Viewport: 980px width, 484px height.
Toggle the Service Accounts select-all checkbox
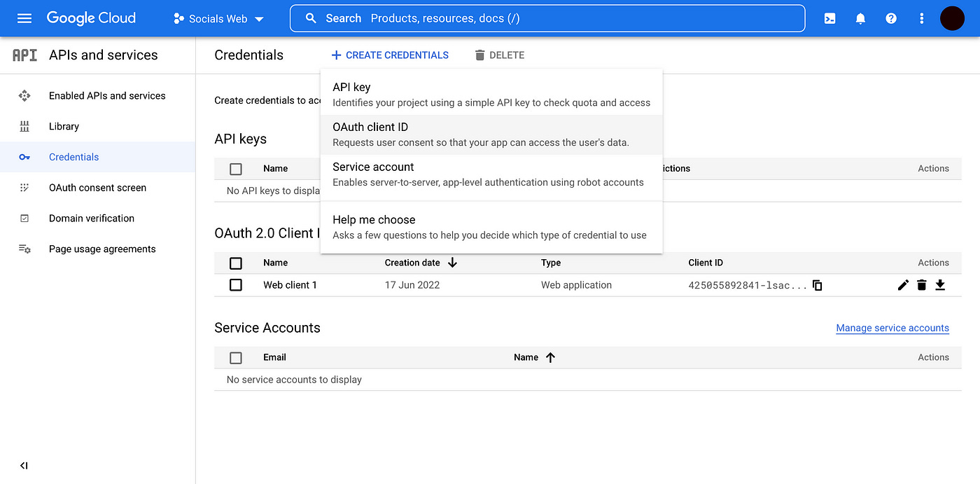(236, 358)
